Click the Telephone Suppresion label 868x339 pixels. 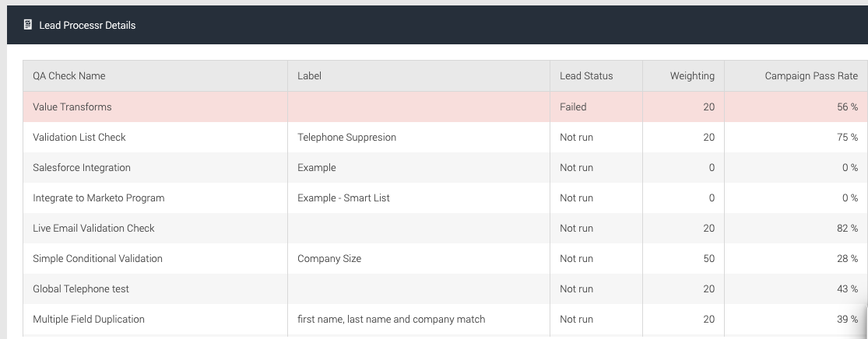(x=346, y=137)
